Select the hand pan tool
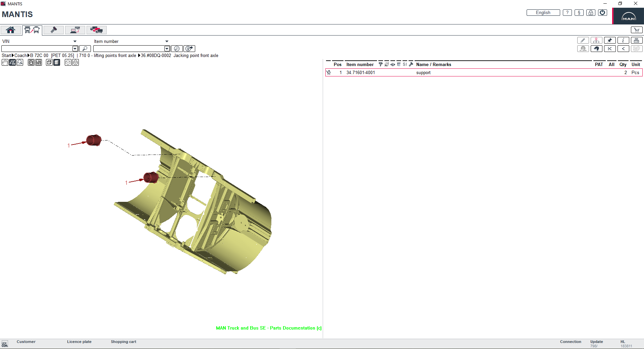This screenshot has width=644, height=349. [x=5, y=62]
